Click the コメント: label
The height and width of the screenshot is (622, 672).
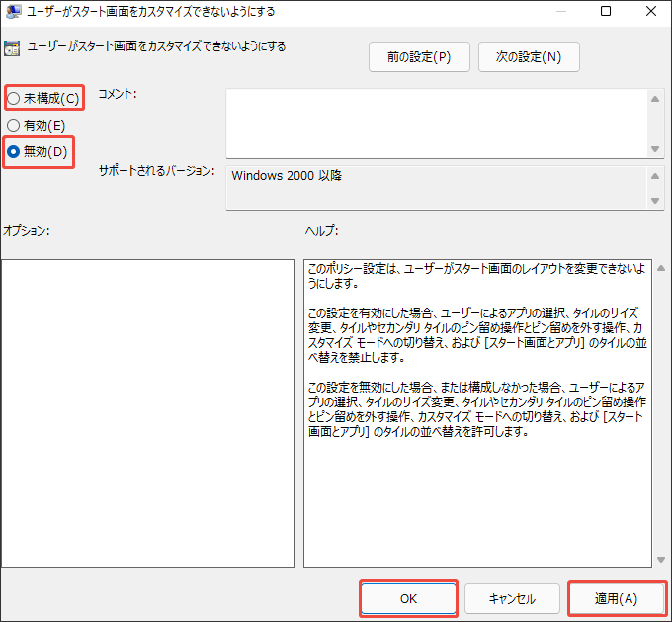[x=118, y=94]
